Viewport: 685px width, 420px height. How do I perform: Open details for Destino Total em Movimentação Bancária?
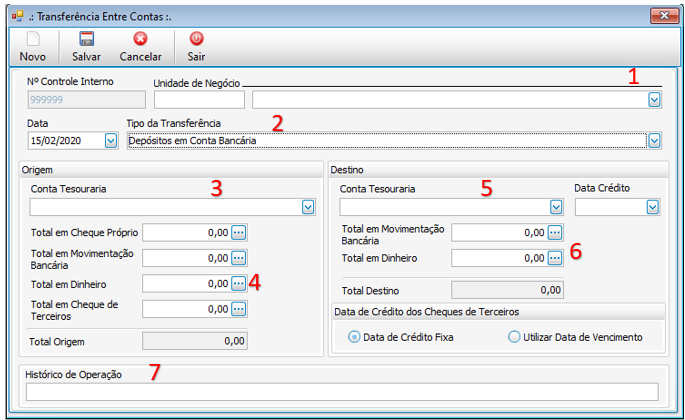click(x=555, y=233)
